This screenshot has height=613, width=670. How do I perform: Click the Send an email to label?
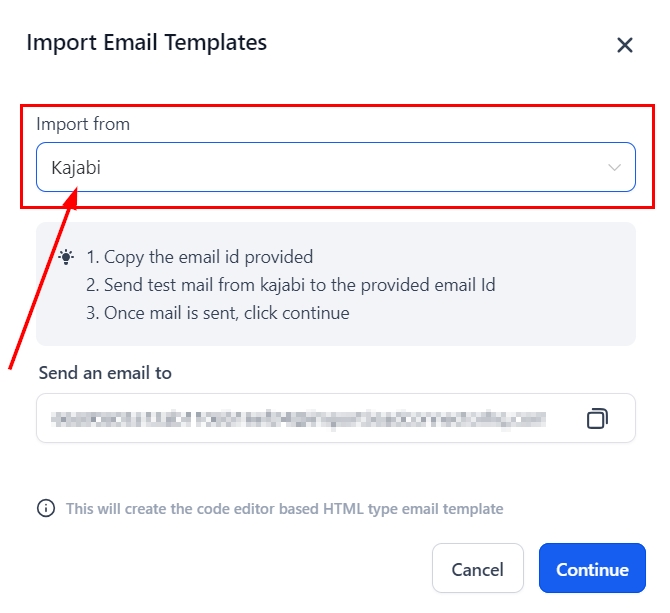point(105,373)
